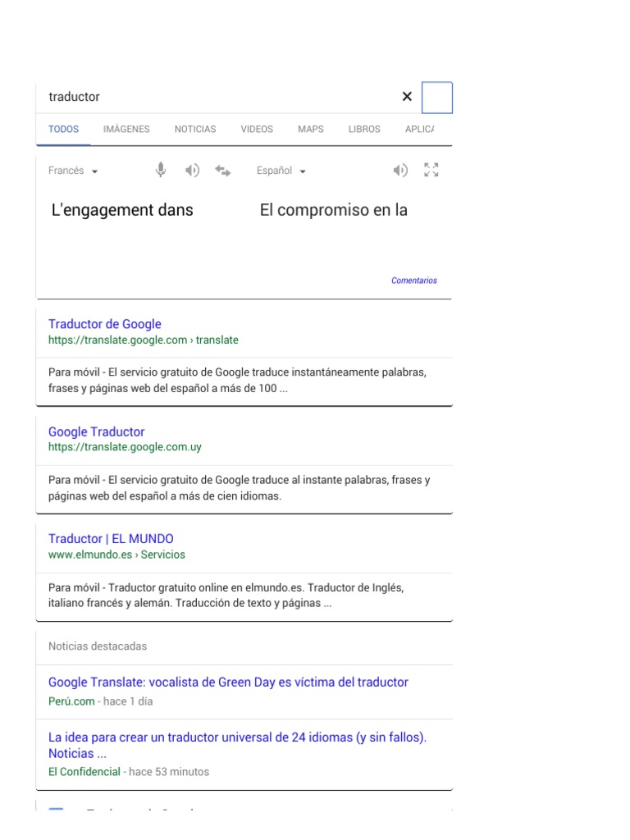Open the Español target language dropdown
Viewport: 630px width, 840px height.
pos(281,171)
